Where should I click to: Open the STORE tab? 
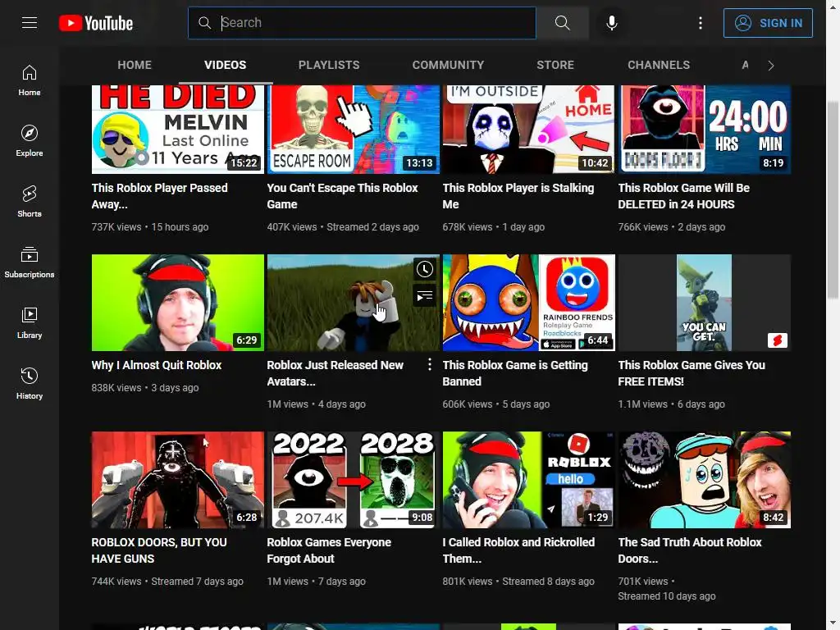(555, 65)
